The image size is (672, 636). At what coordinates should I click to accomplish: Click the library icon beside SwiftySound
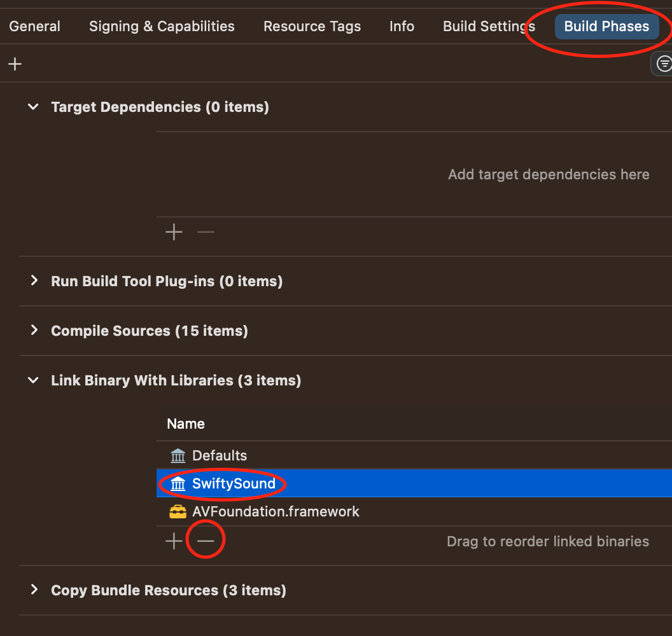(x=178, y=483)
